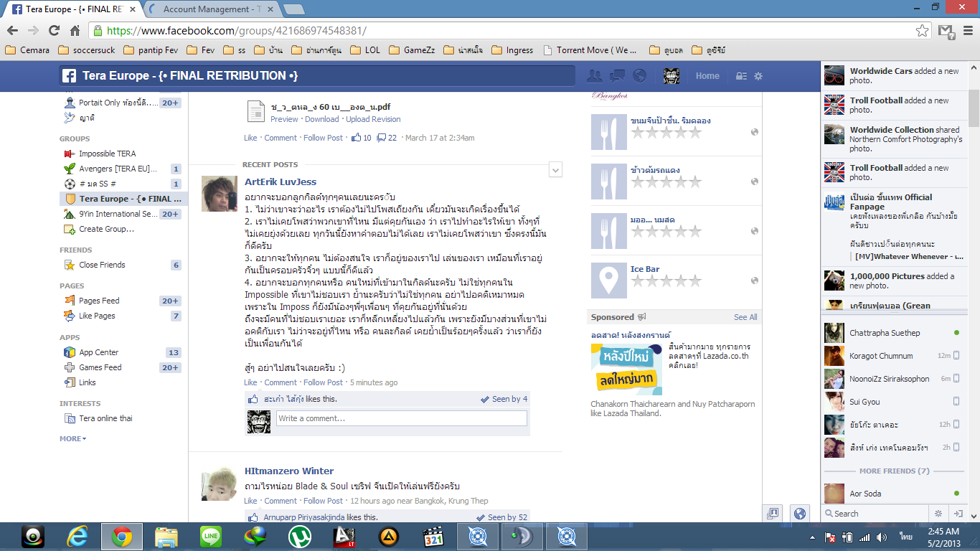The height and width of the screenshot is (551, 980).
Task: Click the location pin icon for Ice Bar
Action: point(608,281)
